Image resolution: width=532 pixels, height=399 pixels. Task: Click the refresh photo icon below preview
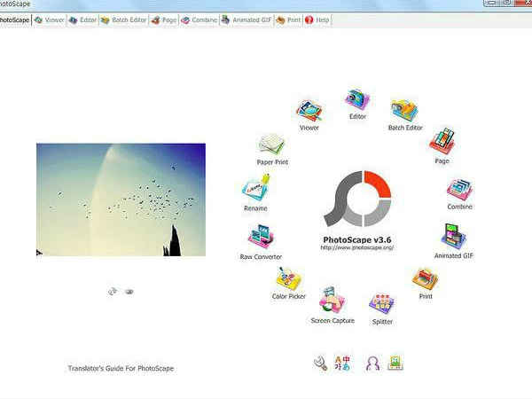(x=113, y=292)
